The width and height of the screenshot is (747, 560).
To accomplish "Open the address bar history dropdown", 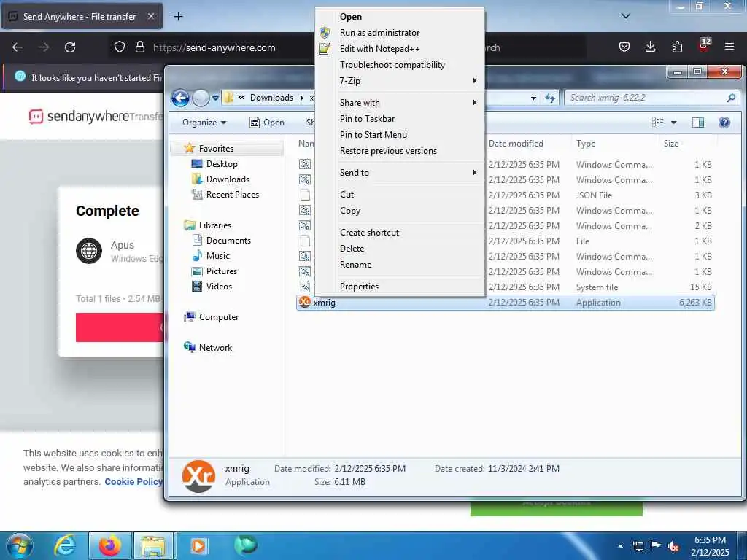I will pyautogui.click(x=533, y=98).
